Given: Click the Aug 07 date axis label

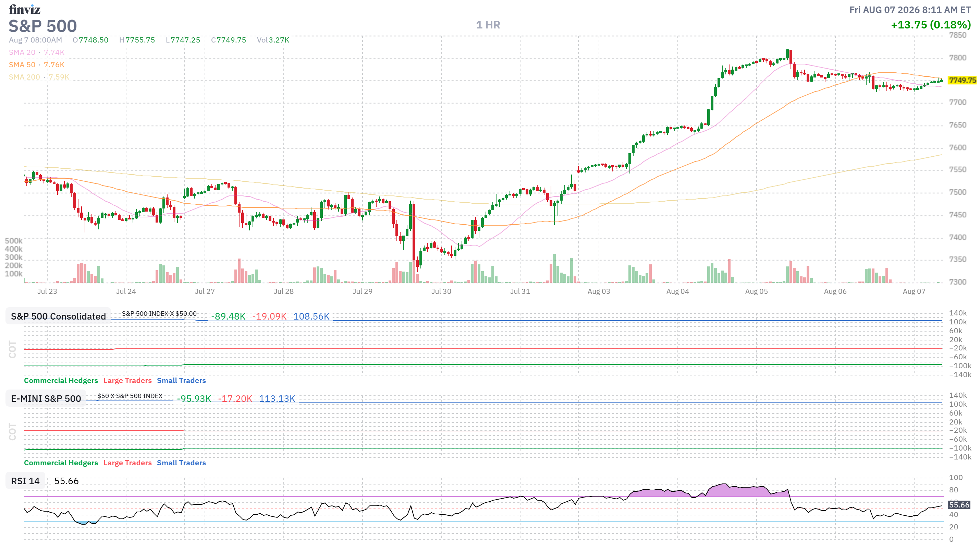Looking at the screenshot, I should click(x=914, y=291).
